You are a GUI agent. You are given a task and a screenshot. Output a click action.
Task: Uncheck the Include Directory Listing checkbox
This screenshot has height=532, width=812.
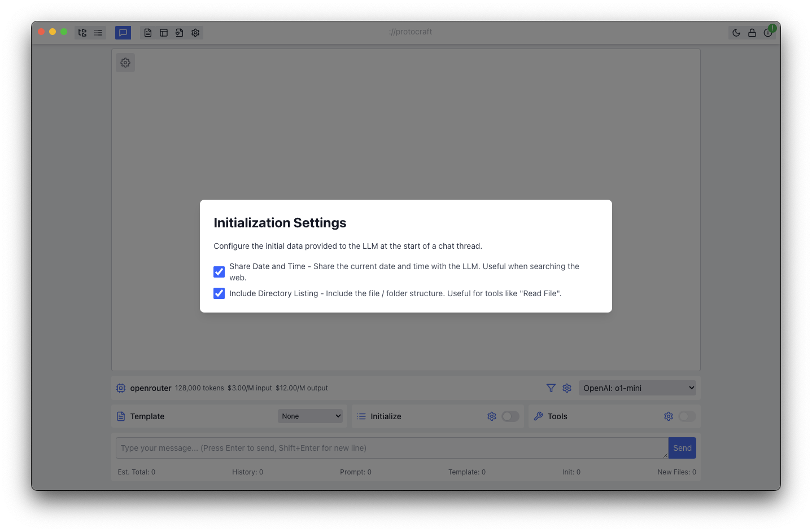coord(219,293)
